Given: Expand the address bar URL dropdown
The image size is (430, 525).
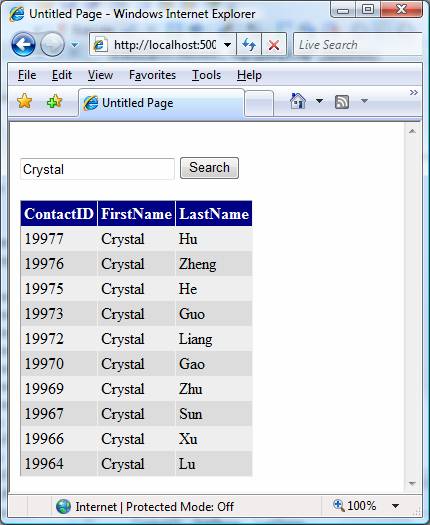Looking at the screenshot, I should (227, 45).
